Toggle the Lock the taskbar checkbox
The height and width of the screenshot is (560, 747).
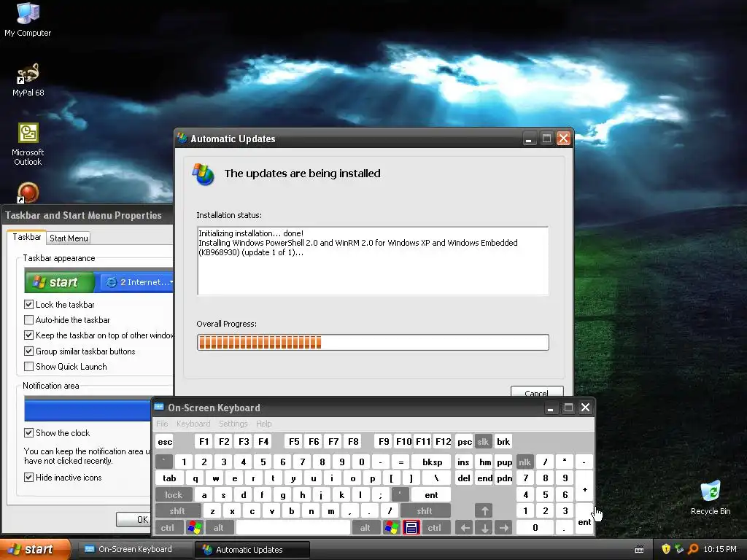(28, 304)
